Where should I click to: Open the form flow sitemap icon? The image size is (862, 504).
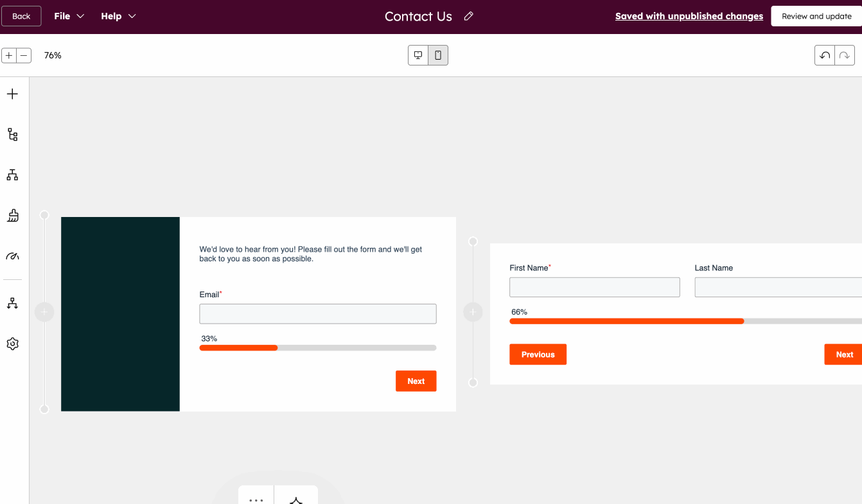12,175
